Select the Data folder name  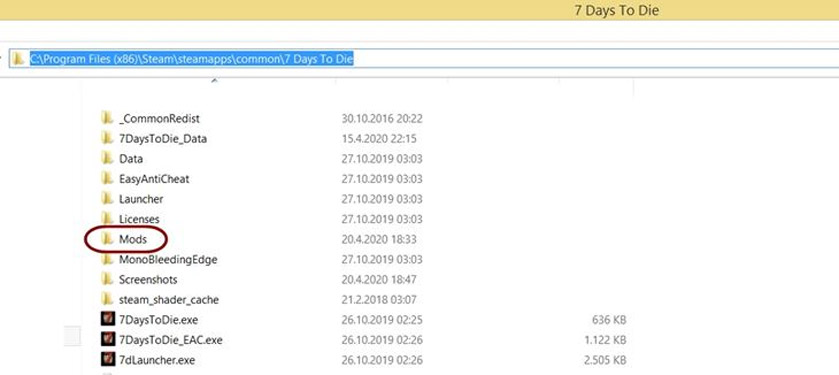(x=131, y=159)
